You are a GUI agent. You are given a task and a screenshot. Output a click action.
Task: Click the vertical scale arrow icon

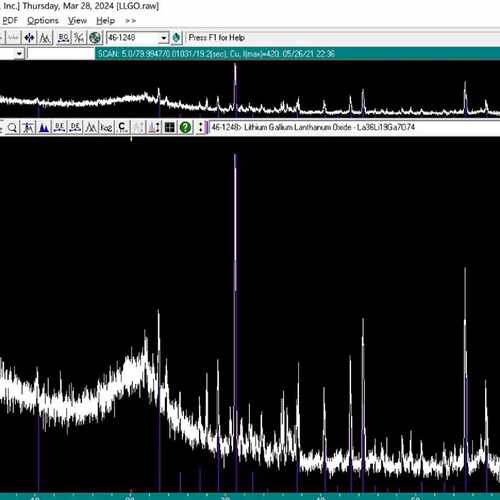point(154,127)
